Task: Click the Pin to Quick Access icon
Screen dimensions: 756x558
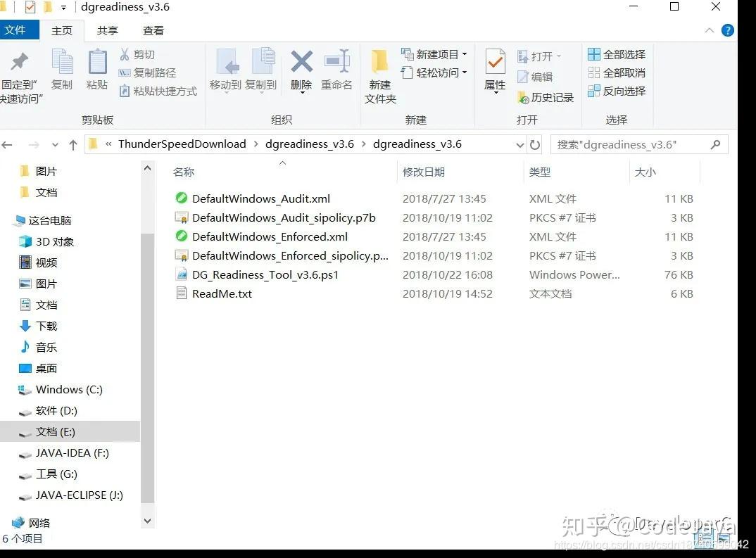Action: pyautogui.click(x=19, y=62)
